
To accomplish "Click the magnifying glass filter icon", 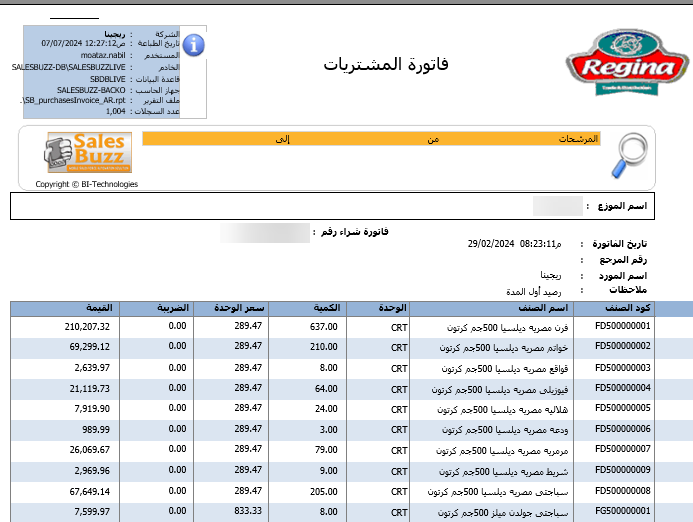I will [x=630, y=156].
